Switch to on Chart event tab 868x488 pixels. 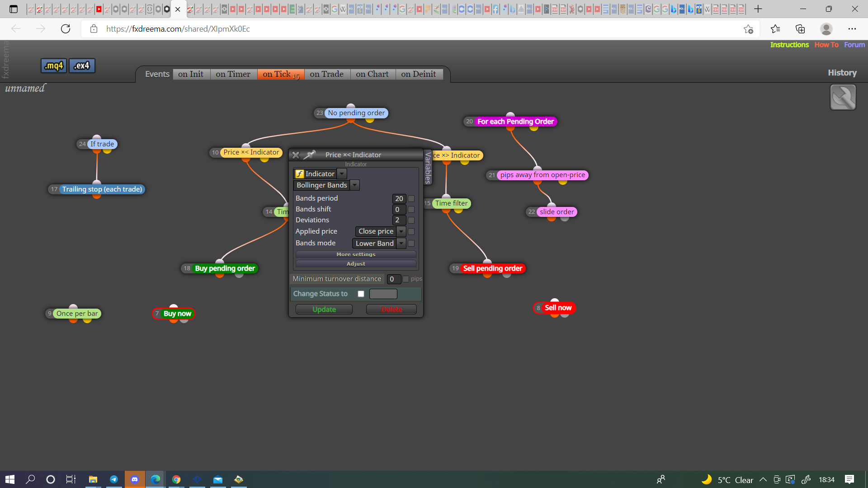click(372, 74)
